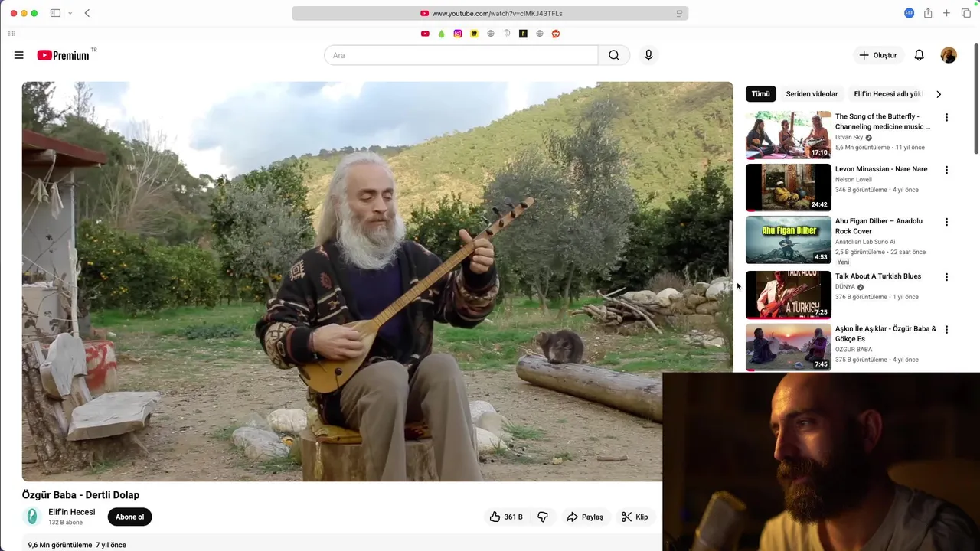Screen dimensions: 980x551
Task: Open the notifications bell
Action: [x=920, y=55]
